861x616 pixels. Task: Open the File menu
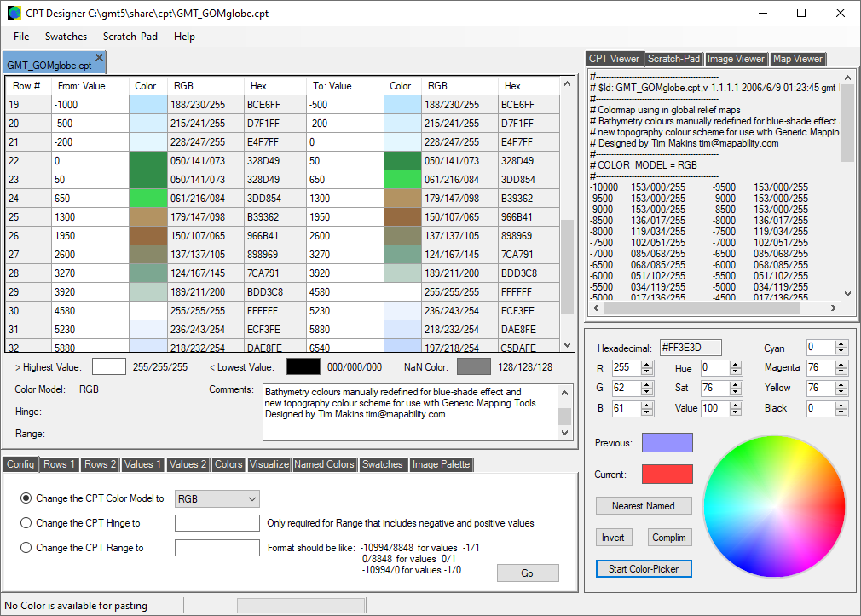point(21,37)
